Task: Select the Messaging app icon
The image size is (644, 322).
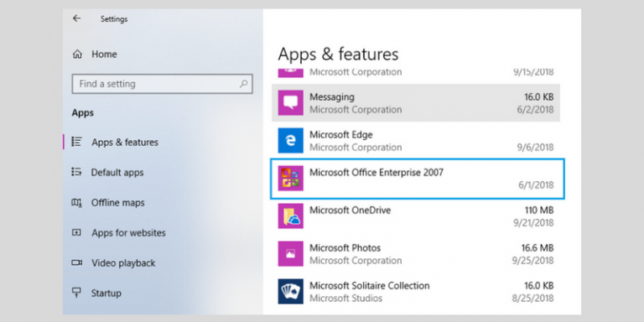Action: pos(290,102)
